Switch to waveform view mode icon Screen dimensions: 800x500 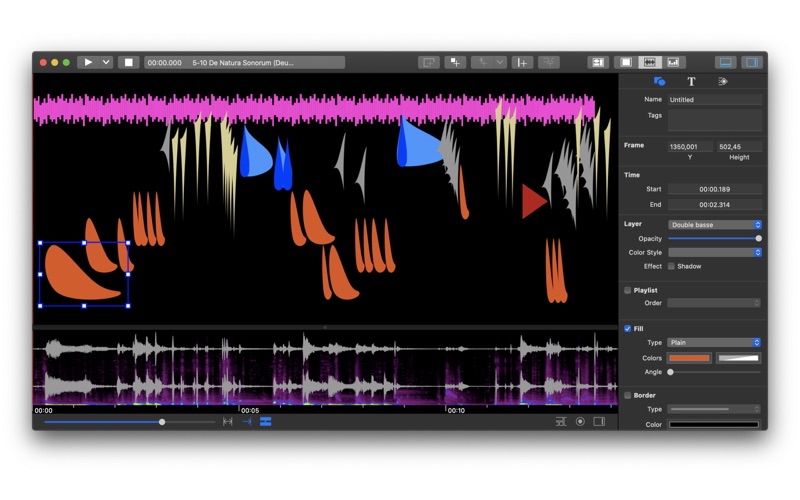pos(649,62)
